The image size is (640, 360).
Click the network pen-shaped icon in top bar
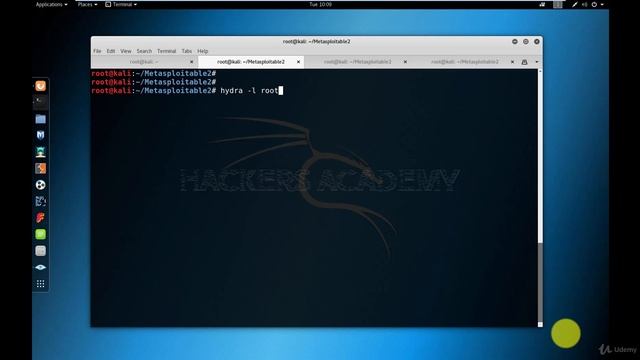[575, 4]
